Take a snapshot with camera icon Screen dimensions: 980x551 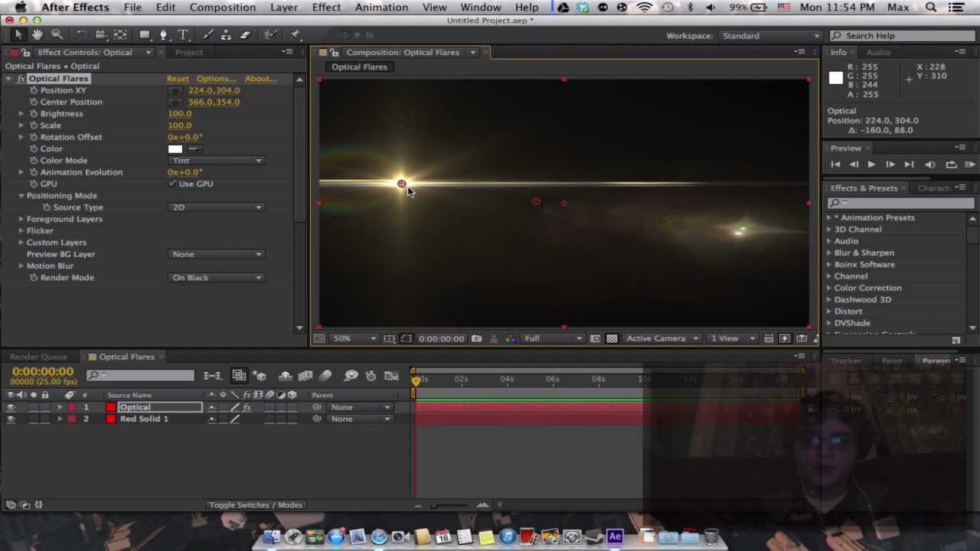[x=476, y=338]
